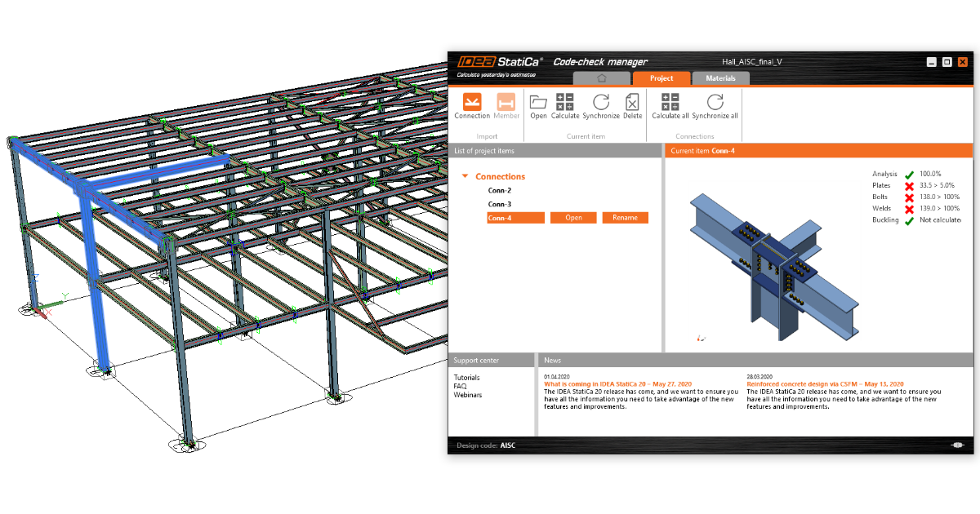Click the Welds red cross status icon
This screenshot has width=980, height=514.
tap(909, 208)
